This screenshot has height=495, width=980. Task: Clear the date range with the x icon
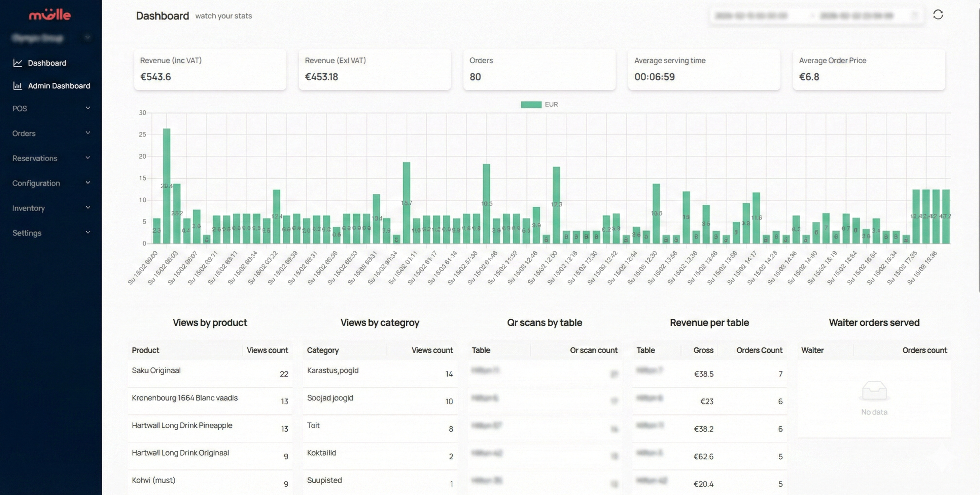(x=916, y=15)
